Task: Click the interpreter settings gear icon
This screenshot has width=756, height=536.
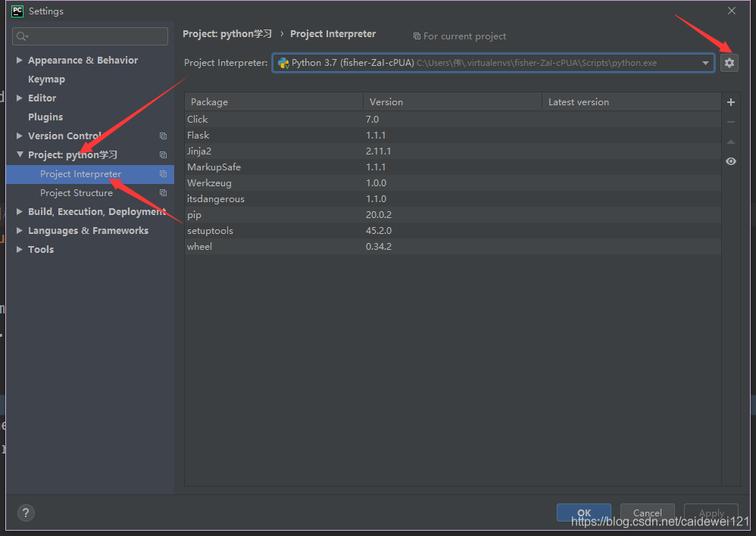Action: (729, 63)
